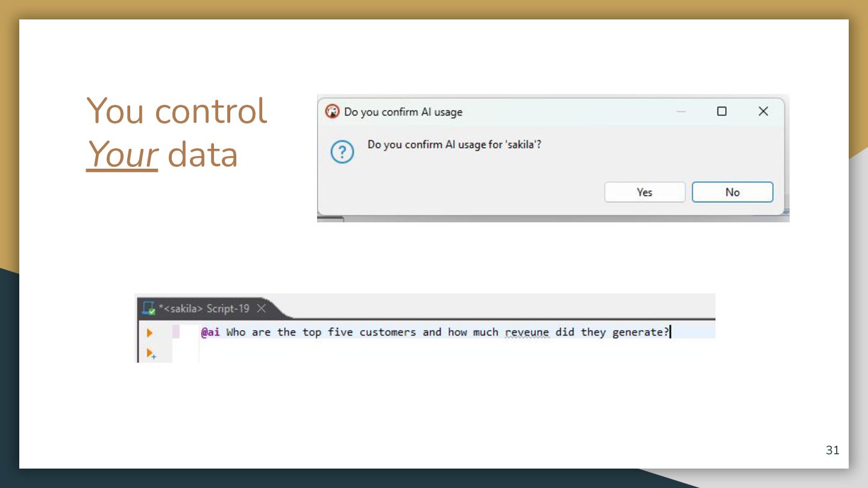This screenshot has height=488, width=868.
Task: Click the SQL script icon on the sakila tab
Action: [x=148, y=308]
